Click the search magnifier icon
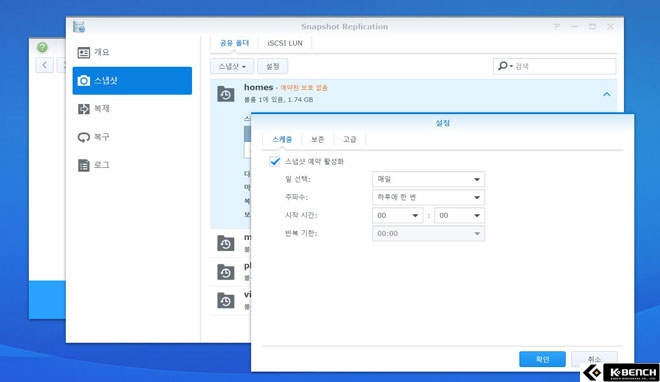 [x=503, y=66]
